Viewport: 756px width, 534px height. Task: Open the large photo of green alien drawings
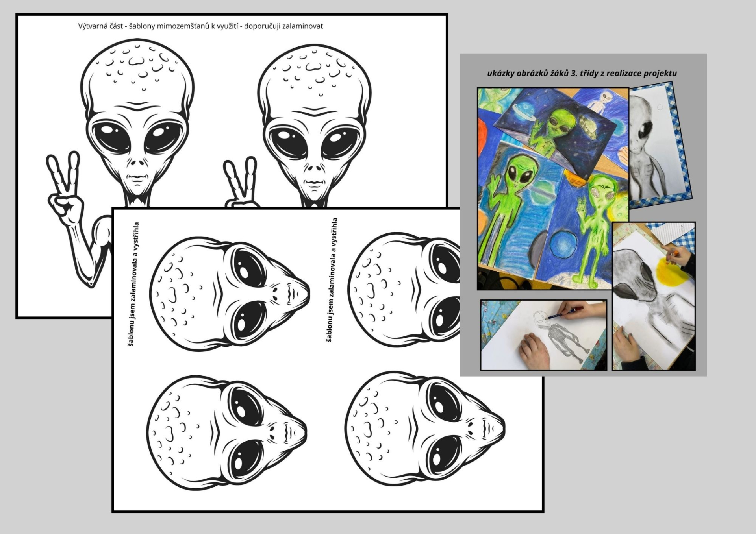coord(553,189)
